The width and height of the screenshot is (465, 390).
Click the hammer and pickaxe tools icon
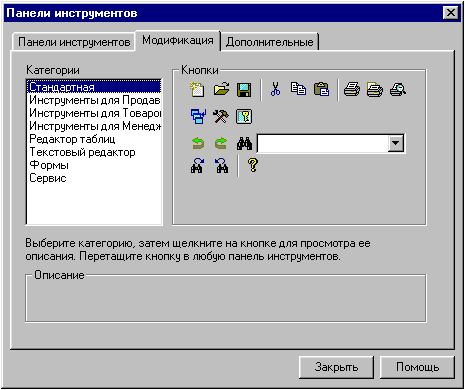[221, 116]
